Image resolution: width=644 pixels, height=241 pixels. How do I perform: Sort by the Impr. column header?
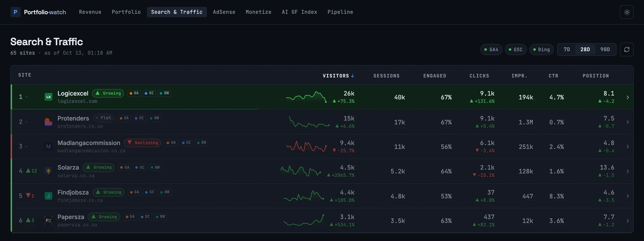pyautogui.click(x=519, y=76)
